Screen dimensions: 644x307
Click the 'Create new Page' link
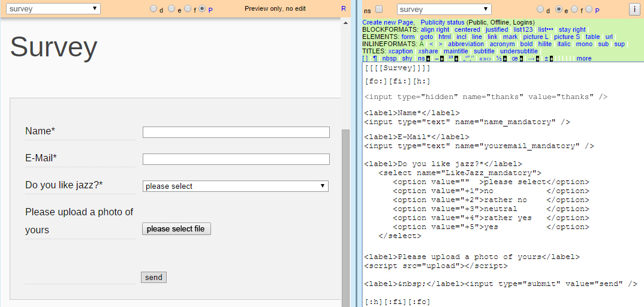point(387,22)
